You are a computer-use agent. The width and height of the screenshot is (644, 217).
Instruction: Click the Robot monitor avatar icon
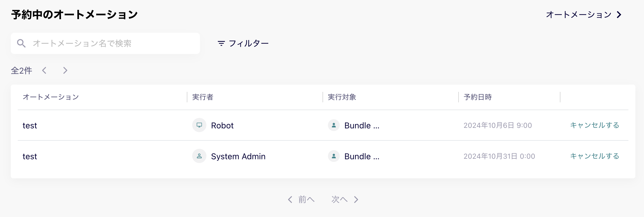[x=199, y=125]
